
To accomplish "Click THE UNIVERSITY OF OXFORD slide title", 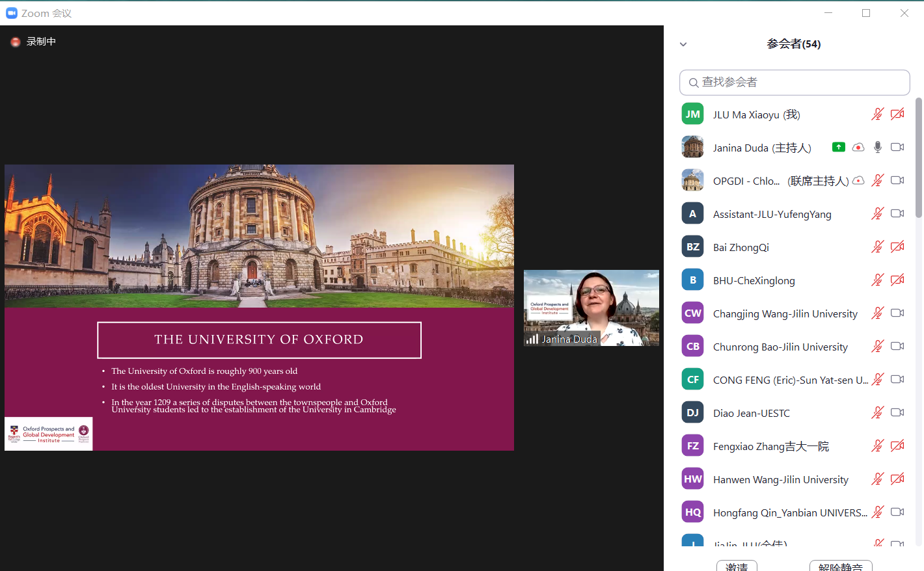I will [x=259, y=339].
